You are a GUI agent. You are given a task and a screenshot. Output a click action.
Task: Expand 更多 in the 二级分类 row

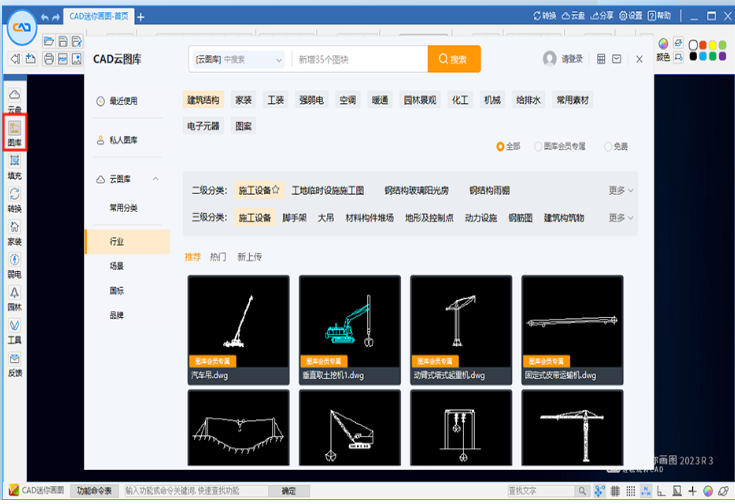[x=621, y=190]
